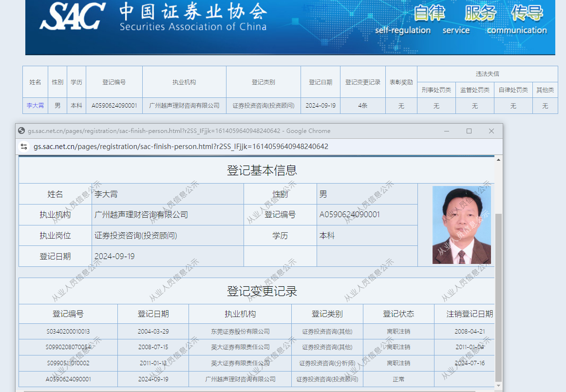
Task: Click the site information icon in the address bar
Action: 24,146
